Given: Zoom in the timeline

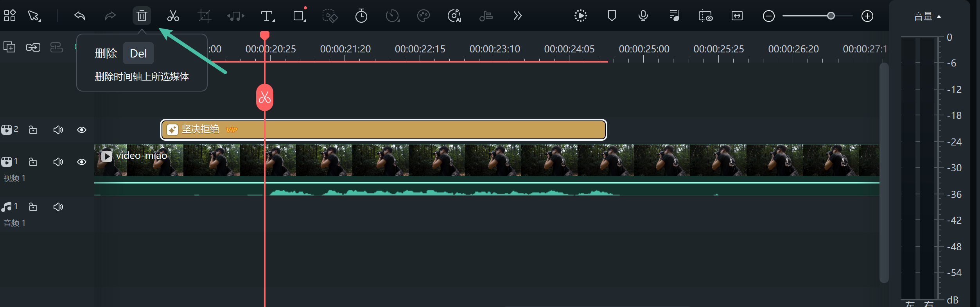Looking at the screenshot, I should [x=867, y=16].
